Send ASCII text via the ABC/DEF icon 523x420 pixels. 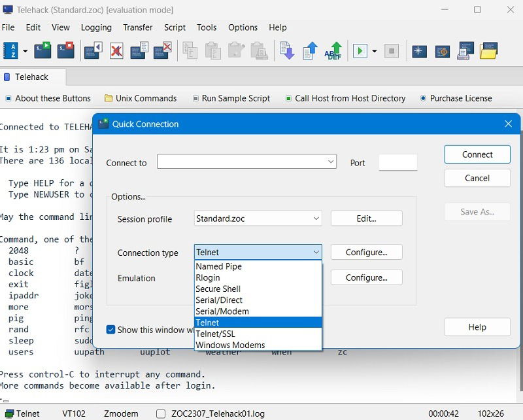(x=332, y=50)
